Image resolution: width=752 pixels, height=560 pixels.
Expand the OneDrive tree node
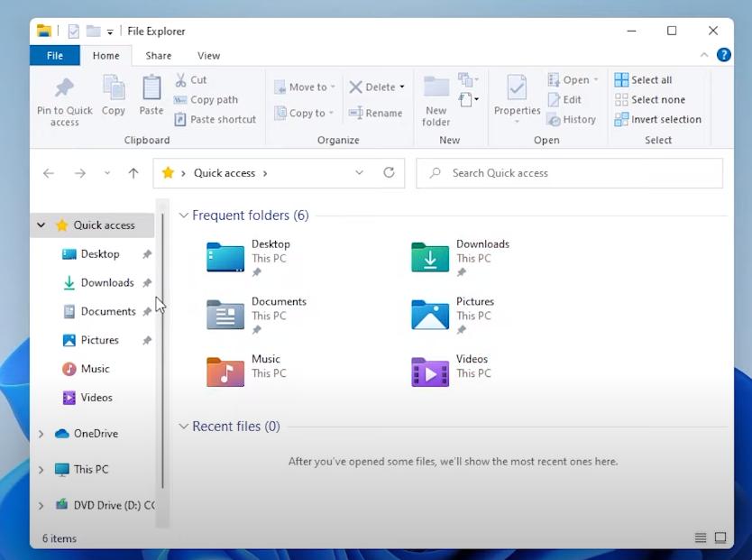point(41,434)
